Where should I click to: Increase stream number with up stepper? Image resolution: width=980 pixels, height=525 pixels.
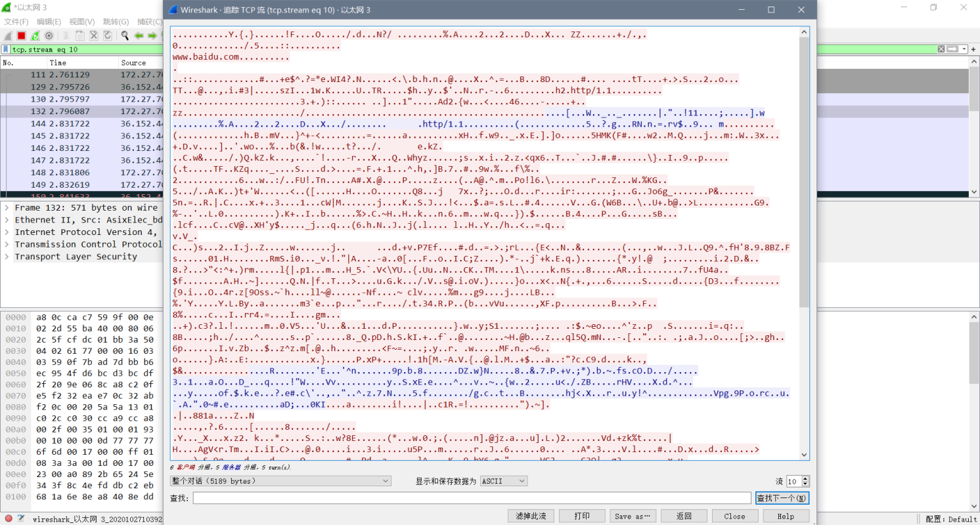(806, 478)
